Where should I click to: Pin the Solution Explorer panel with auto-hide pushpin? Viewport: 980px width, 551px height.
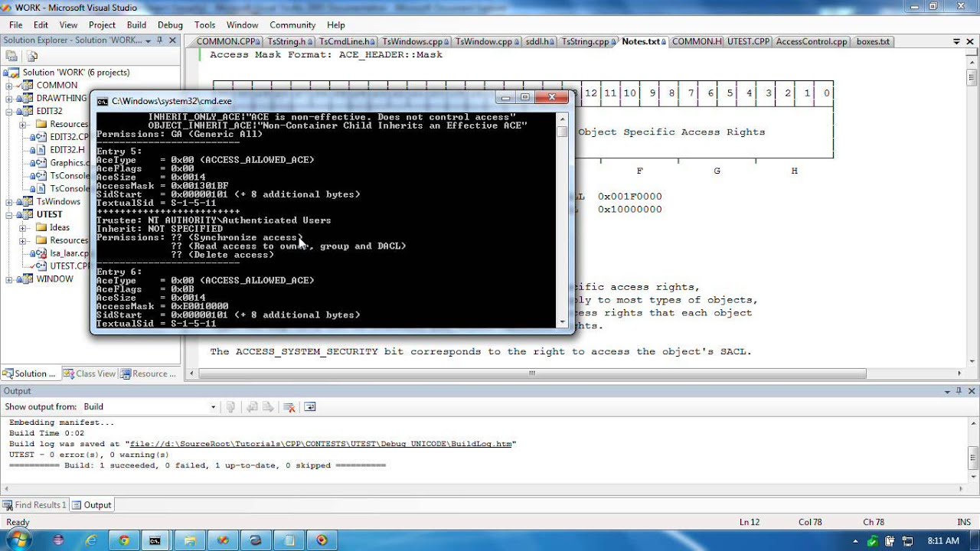click(161, 41)
